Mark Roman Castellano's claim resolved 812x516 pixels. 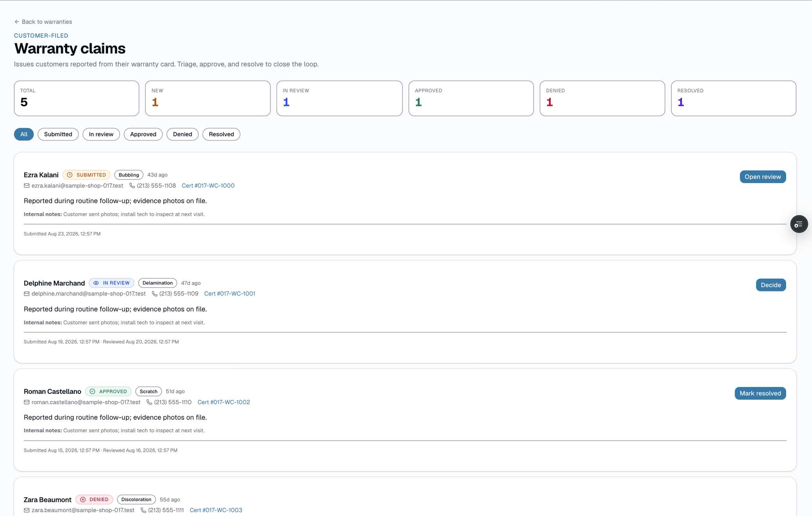tap(760, 393)
